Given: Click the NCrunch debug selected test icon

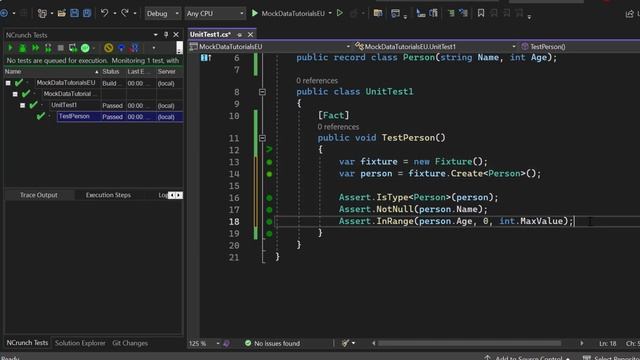Looking at the screenshot, I should pyautogui.click(x=23, y=48).
